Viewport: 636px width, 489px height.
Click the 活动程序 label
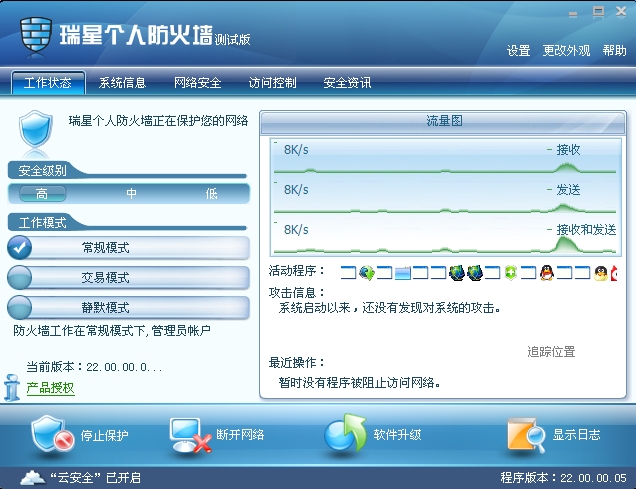(x=297, y=270)
